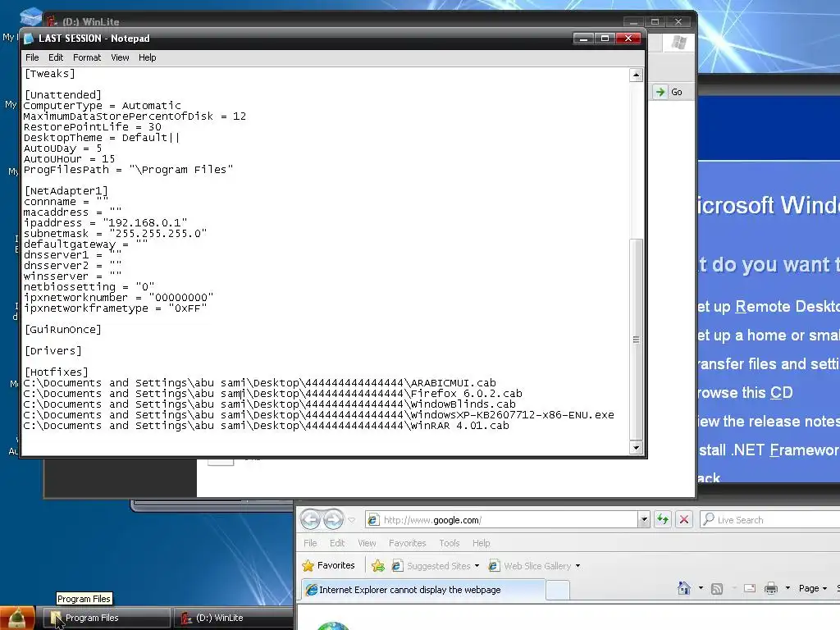
Task: Click the subnetmask 255.255.255.0 line
Action: (115, 234)
